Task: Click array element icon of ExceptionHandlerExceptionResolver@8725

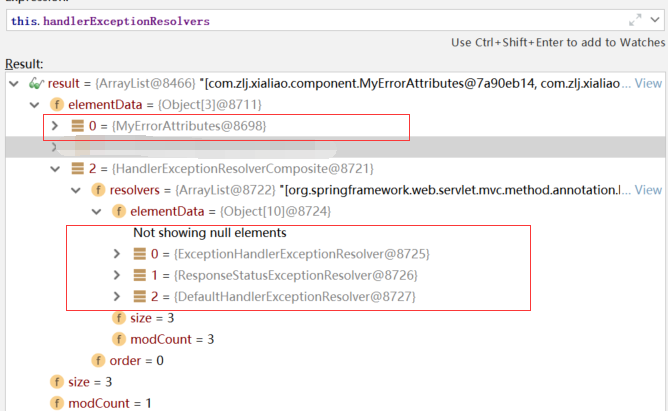Action: 140,254
